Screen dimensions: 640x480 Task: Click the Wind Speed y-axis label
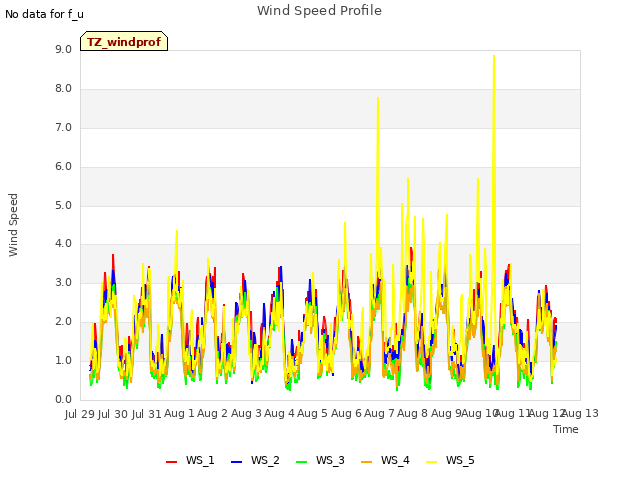pyautogui.click(x=13, y=225)
